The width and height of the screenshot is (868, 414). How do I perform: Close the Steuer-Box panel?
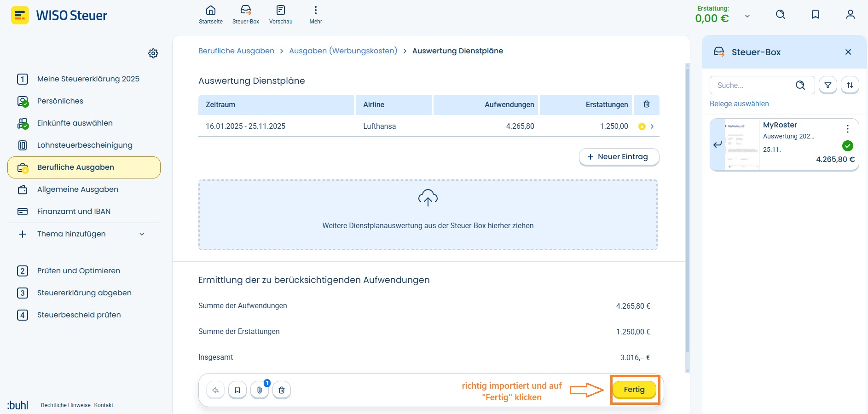click(x=848, y=52)
